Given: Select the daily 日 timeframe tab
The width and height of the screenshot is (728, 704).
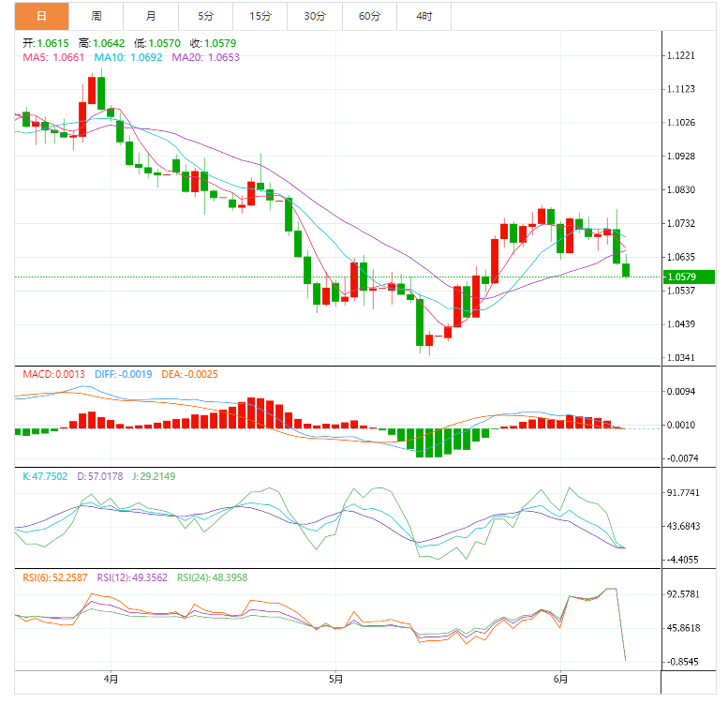Looking at the screenshot, I should coord(42,16).
